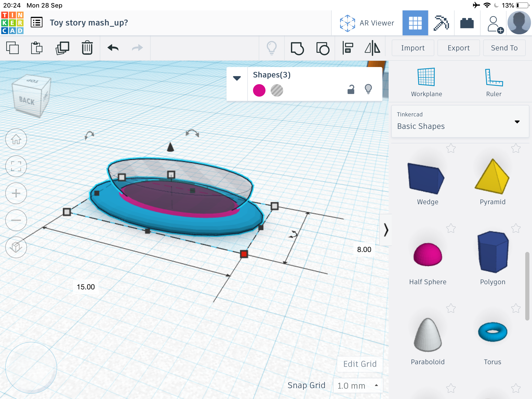
Task: Click the Import button
Action: coord(413,48)
